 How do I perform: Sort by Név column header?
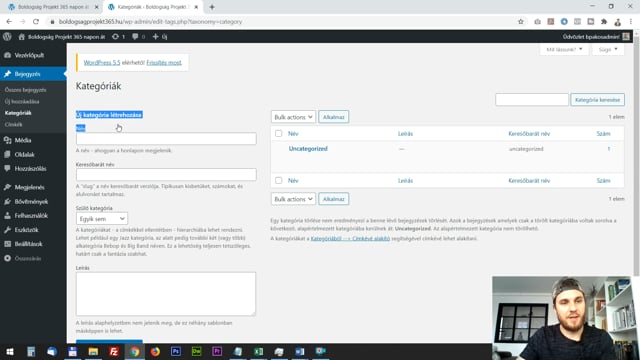point(293,133)
